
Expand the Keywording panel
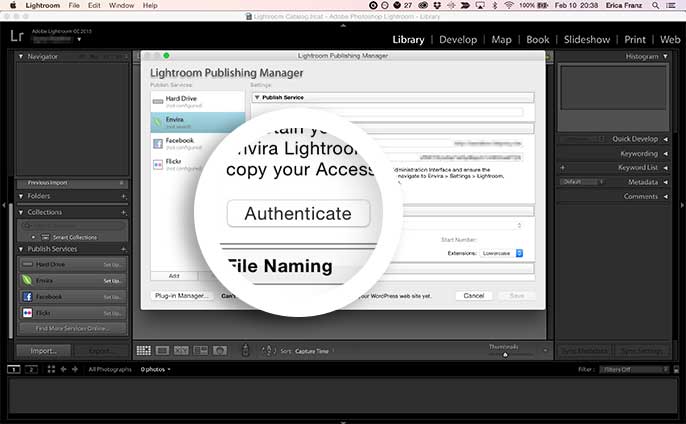pos(665,154)
